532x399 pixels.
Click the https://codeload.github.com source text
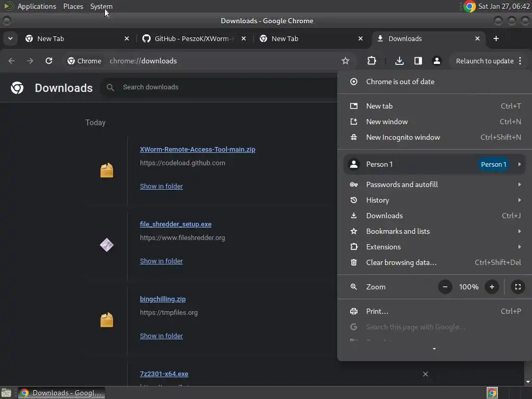pyautogui.click(x=182, y=163)
